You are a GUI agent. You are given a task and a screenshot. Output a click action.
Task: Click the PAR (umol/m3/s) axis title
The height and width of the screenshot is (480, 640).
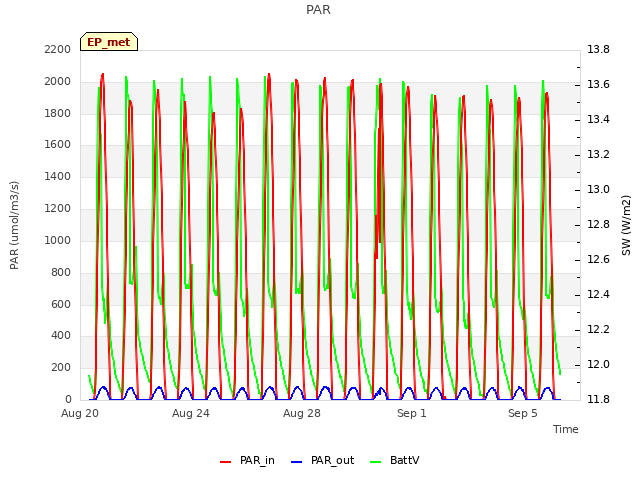[x=14, y=225]
